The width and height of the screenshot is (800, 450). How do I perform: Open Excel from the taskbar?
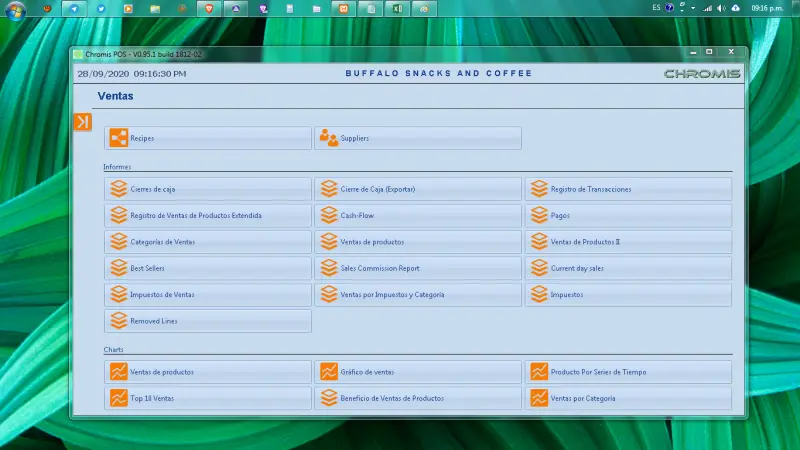tap(397, 9)
